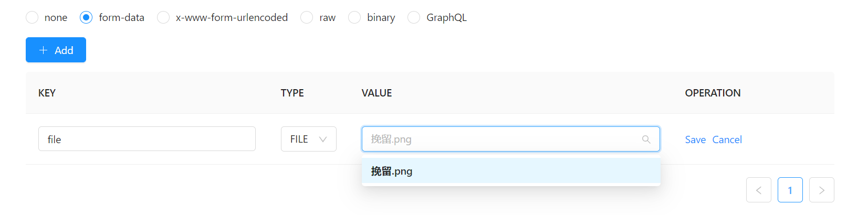Open the FILE type dropdown
The height and width of the screenshot is (215, 868).
pyautogui.click(x=308, y=139)
